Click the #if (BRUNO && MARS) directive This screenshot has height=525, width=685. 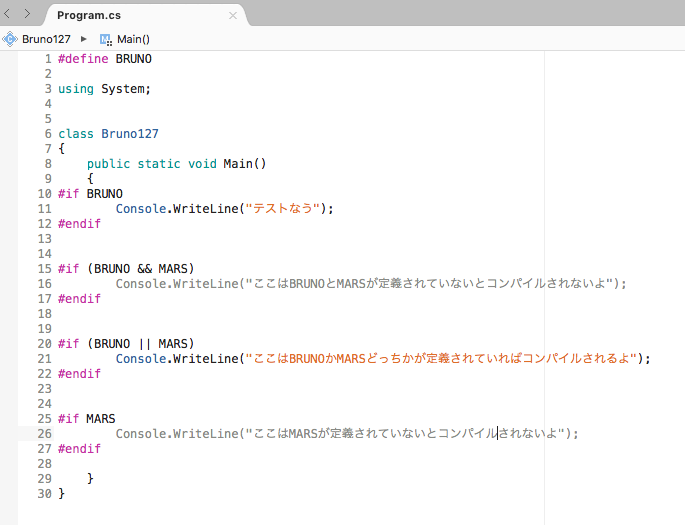point(126,269)
